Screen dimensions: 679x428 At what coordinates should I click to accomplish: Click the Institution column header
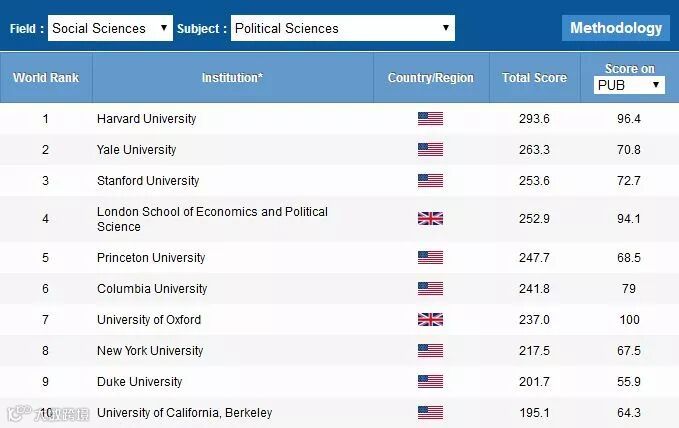(x=232, y=78)
